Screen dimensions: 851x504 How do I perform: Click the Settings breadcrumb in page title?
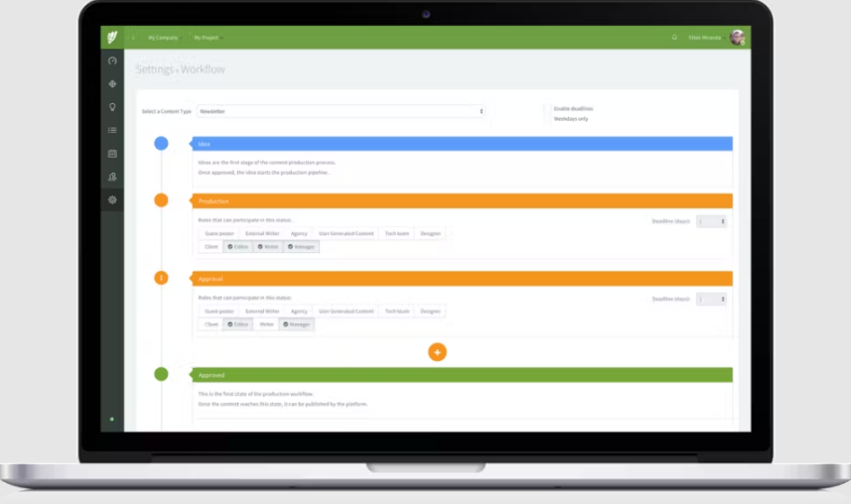[x=155, y=69]
